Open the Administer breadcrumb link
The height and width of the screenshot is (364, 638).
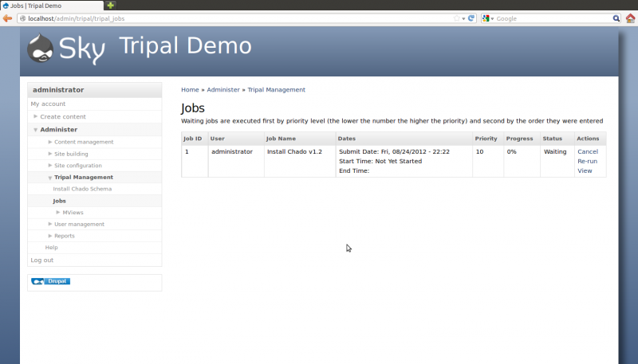pyautogui.click(x=223, y=90)
